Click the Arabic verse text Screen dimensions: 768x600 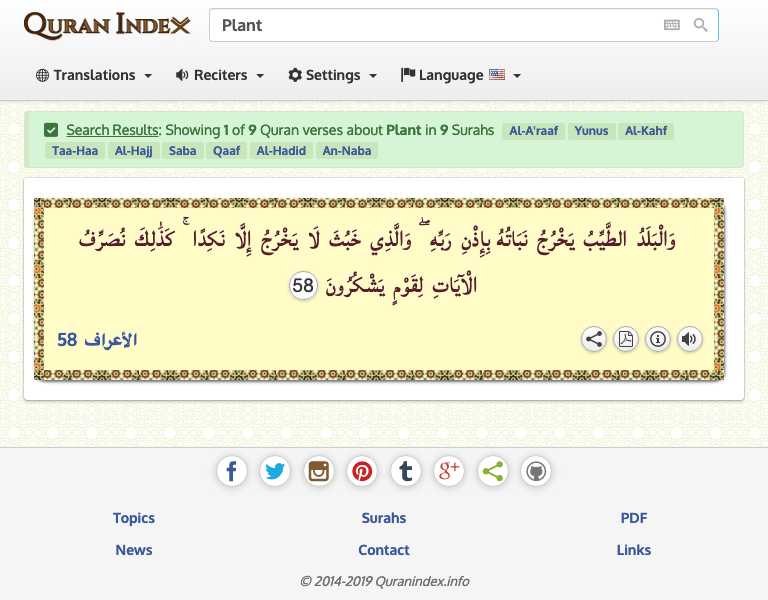[378, 262]
